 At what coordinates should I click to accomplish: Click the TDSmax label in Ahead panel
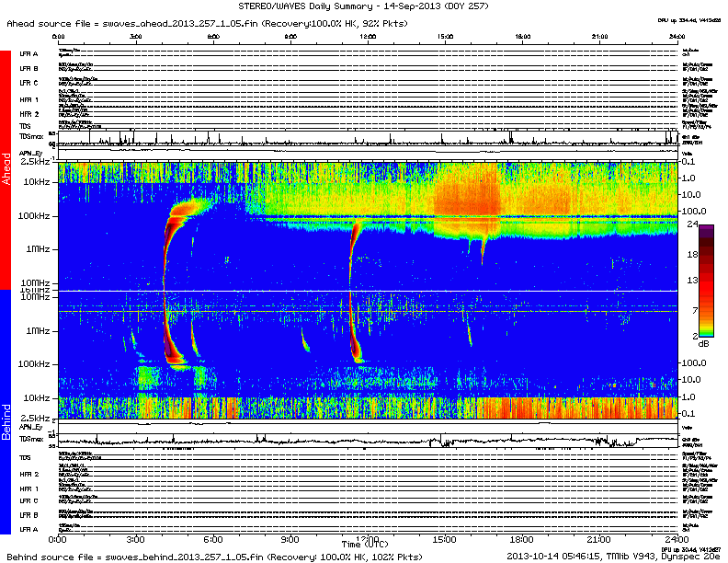[x=30, y=138]
